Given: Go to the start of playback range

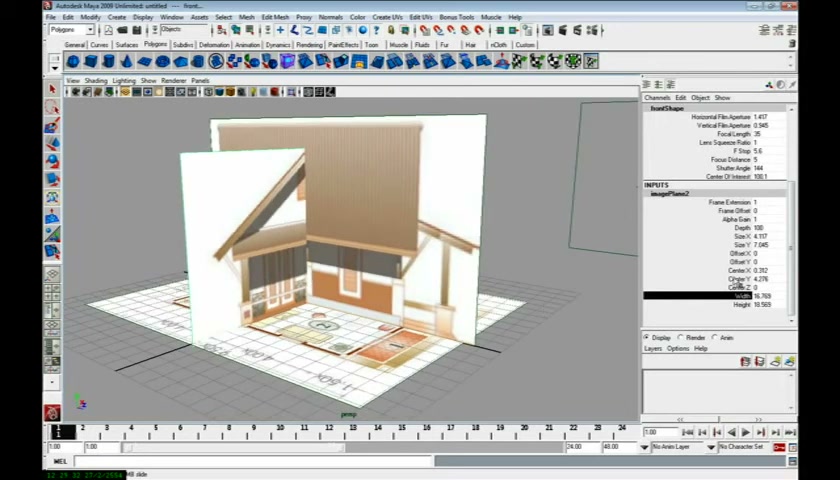Looking at the screenshot, I should [688, 432].
